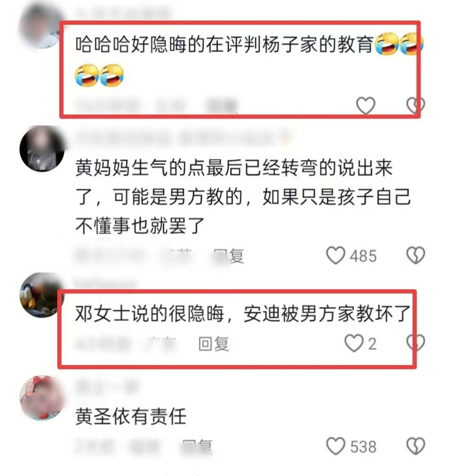
Task: Dislike the 黄妈妈生气 comment
Action: [415, 255]
